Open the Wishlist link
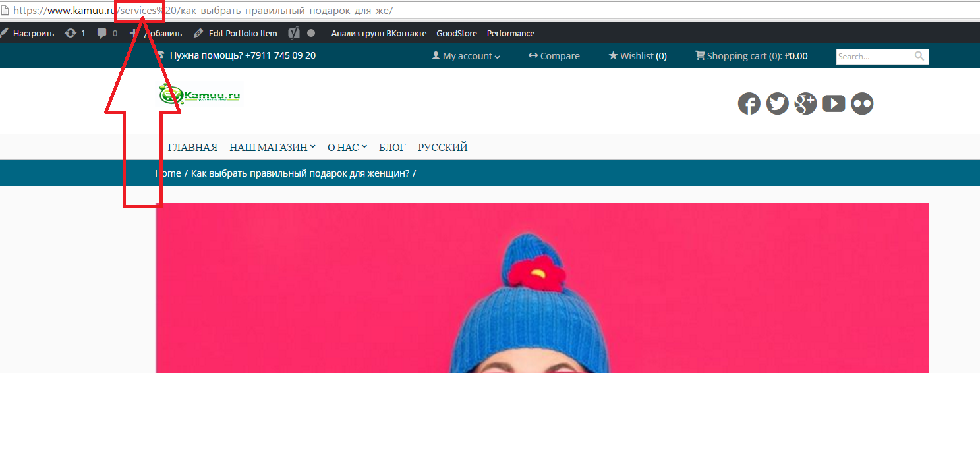 coord(637,56)
